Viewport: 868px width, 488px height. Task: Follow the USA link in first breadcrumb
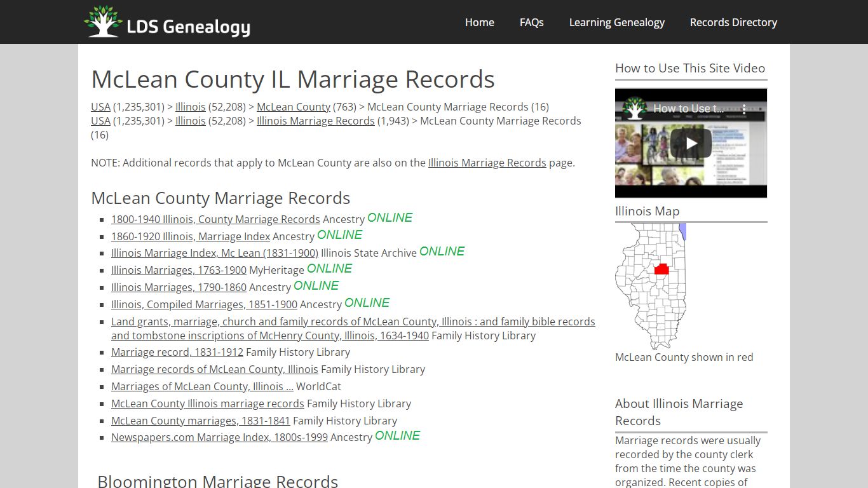point(100,107)
